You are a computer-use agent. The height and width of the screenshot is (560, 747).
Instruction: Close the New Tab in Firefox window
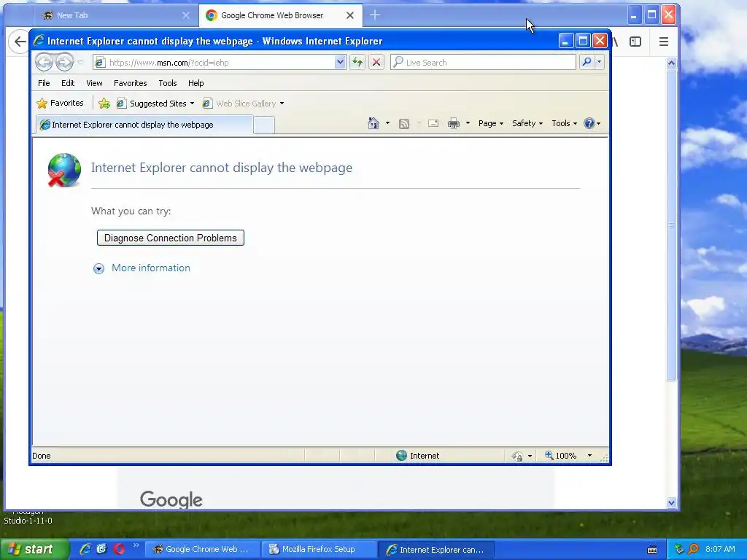(x=186, y=15)
